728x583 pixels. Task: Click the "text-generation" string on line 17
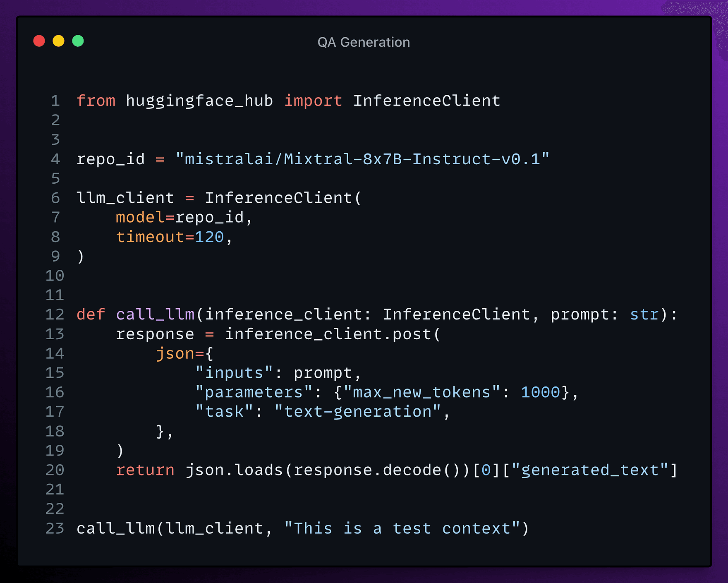tap(358, 412)
